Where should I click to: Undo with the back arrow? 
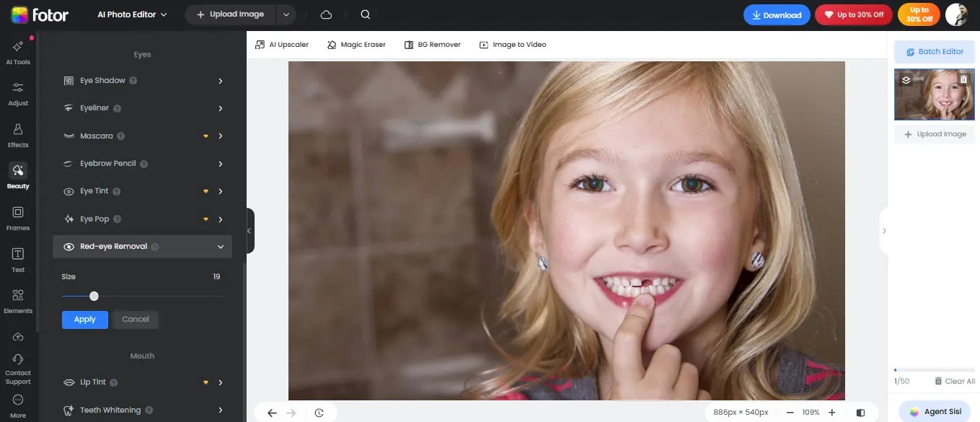click(x=272, y=413)
